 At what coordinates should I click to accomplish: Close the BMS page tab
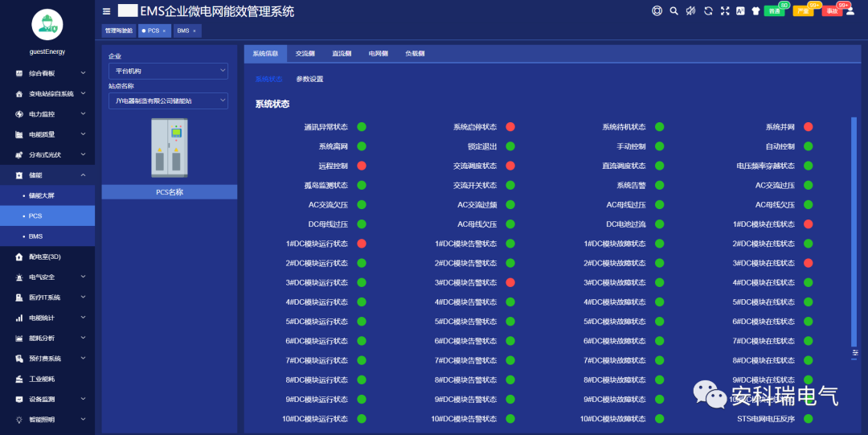[x=194, y=31]
